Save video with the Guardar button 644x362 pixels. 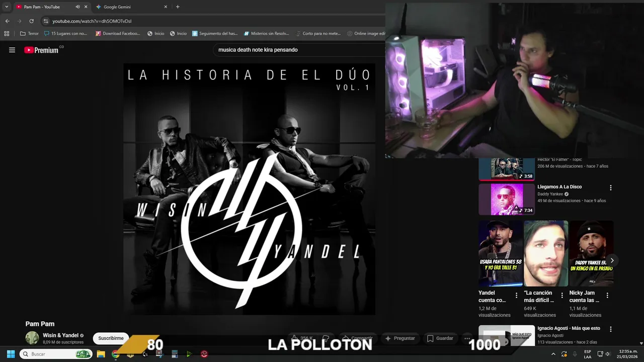(x=440, y=338)
